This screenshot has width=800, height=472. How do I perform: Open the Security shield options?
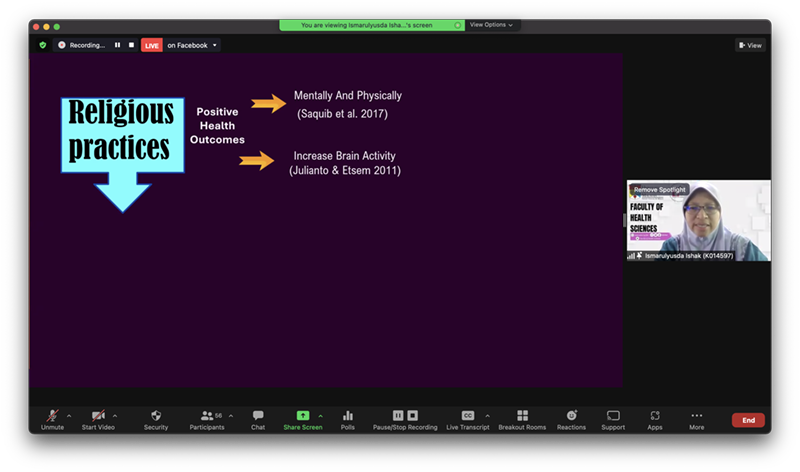(156, 416)
